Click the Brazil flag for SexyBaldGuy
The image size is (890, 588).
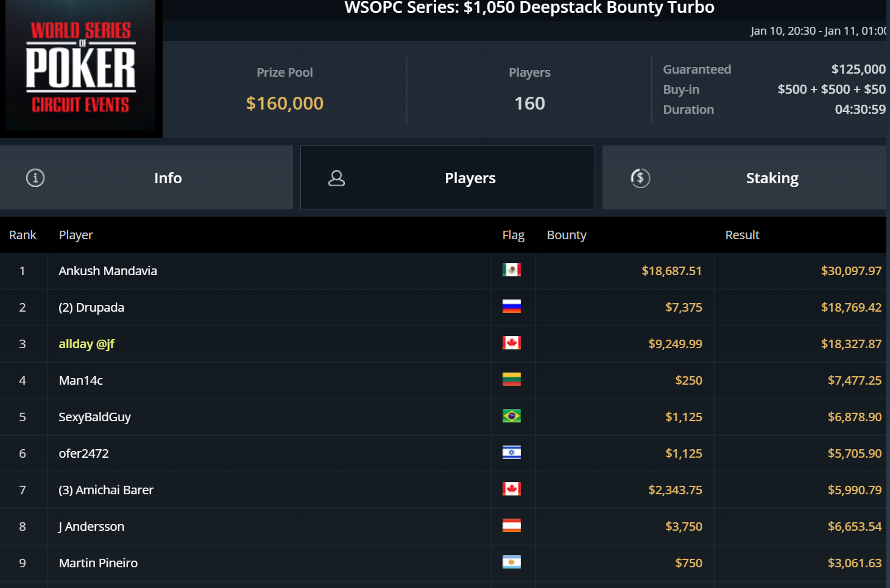pyautogui.click(x=512, y=416)
